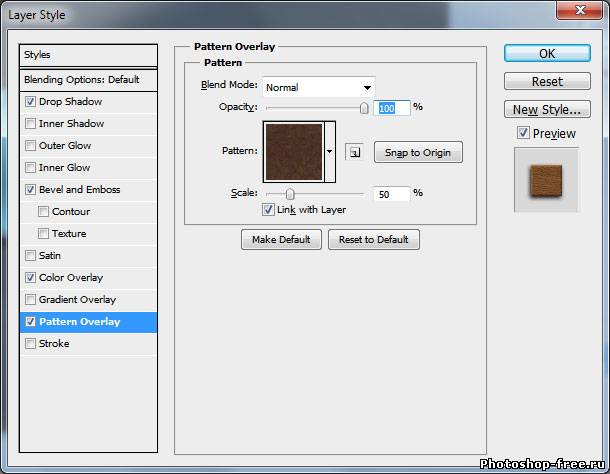Click the Opacity slider handle

tap(364, 107)
